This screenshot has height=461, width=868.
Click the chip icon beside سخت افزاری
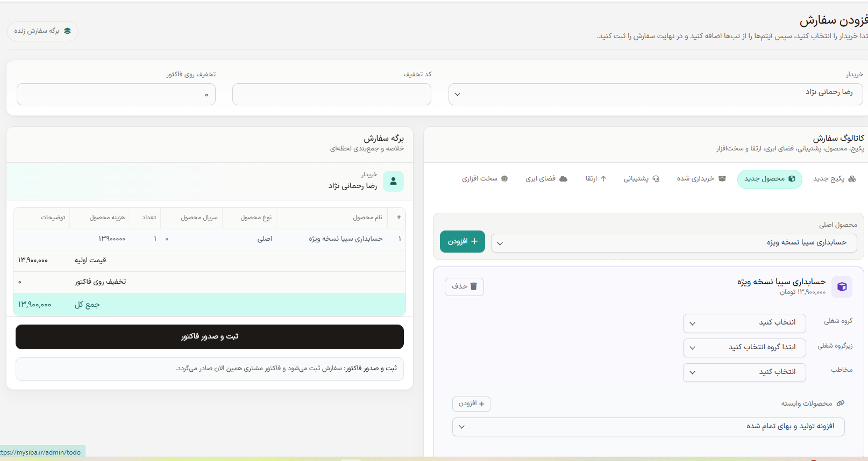pyautogui.click(x=504, y=179)
